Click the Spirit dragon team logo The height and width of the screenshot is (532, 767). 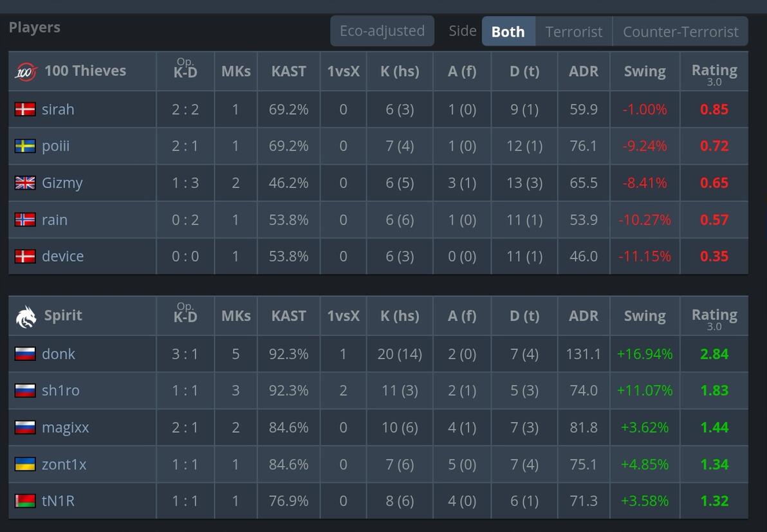pyautogui.click(x=26, y=316)
